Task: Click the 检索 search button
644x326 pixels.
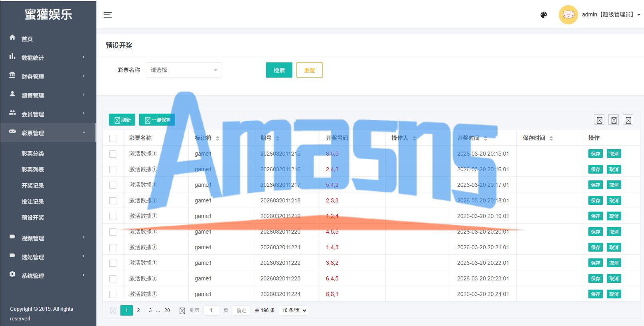Action: [x=279, y=70]
